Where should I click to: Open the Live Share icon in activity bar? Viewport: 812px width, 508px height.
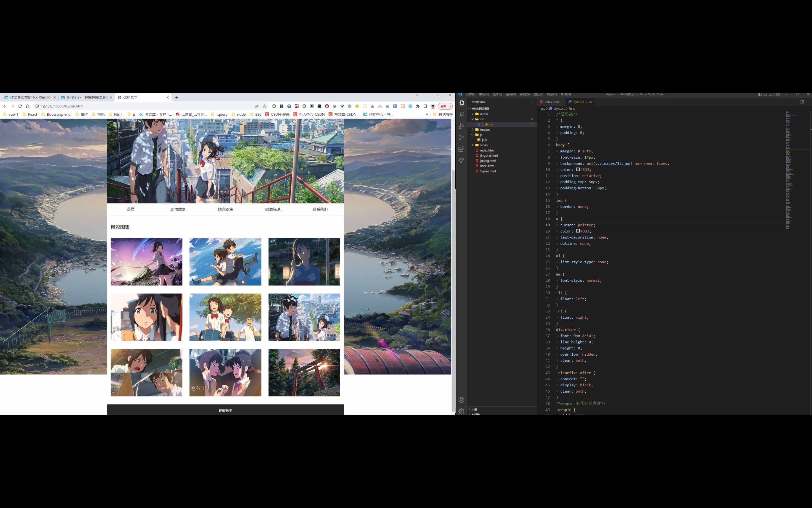click(x=461, y=160)
